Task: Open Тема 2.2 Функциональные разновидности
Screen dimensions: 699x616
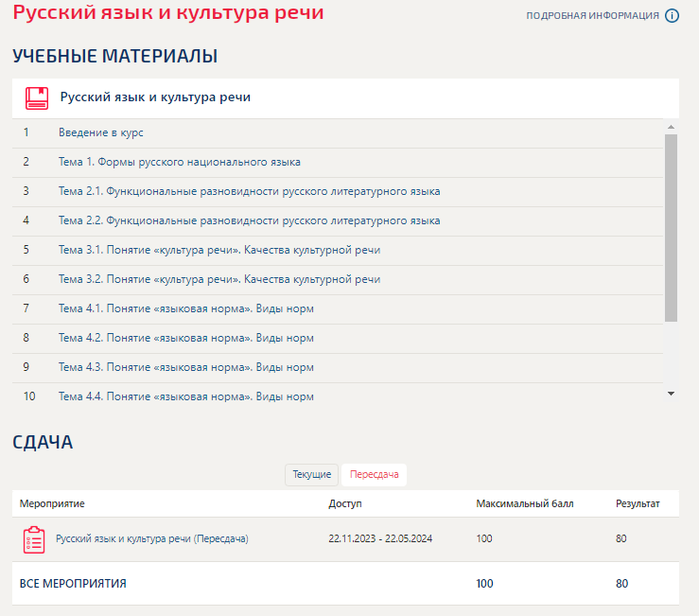Action: pyautogui.click(x=249, y=220)
